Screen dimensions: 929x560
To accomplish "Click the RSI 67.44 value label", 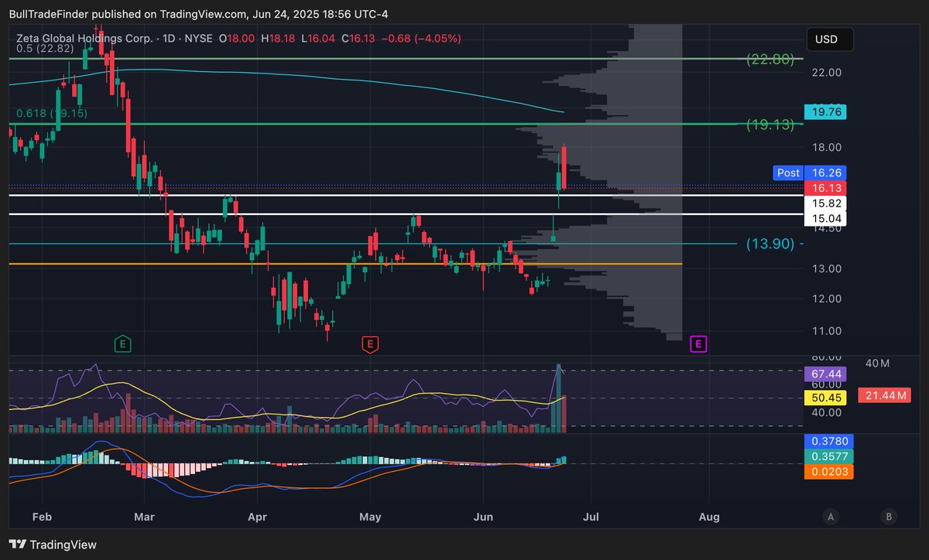I will (x=825, y=374).
